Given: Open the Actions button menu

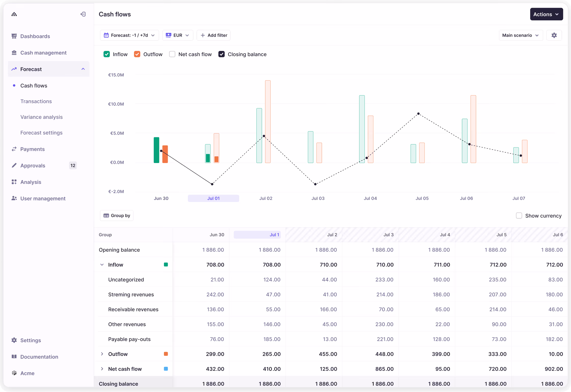Looking at the screenshot, I should click(x=546, y=14).
